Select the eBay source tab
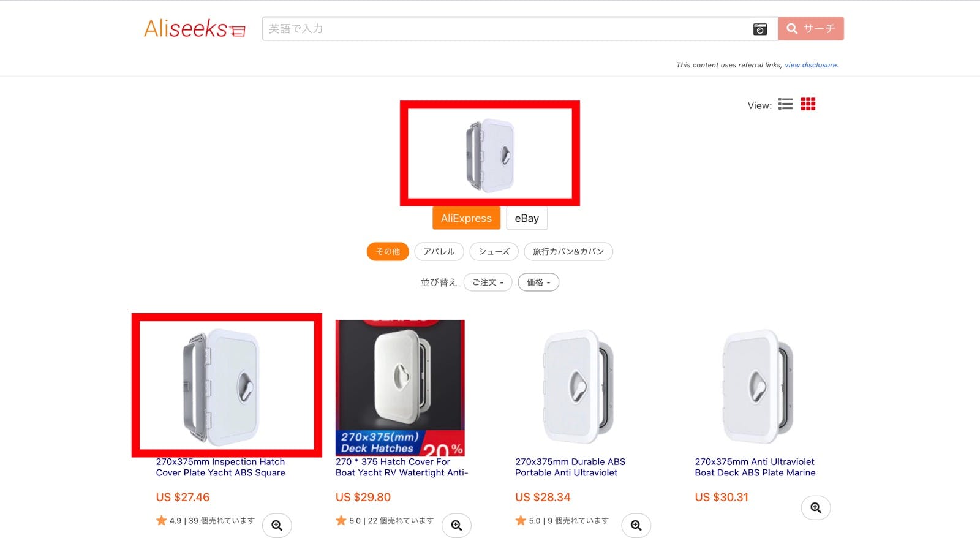 (x=527, y=218)
